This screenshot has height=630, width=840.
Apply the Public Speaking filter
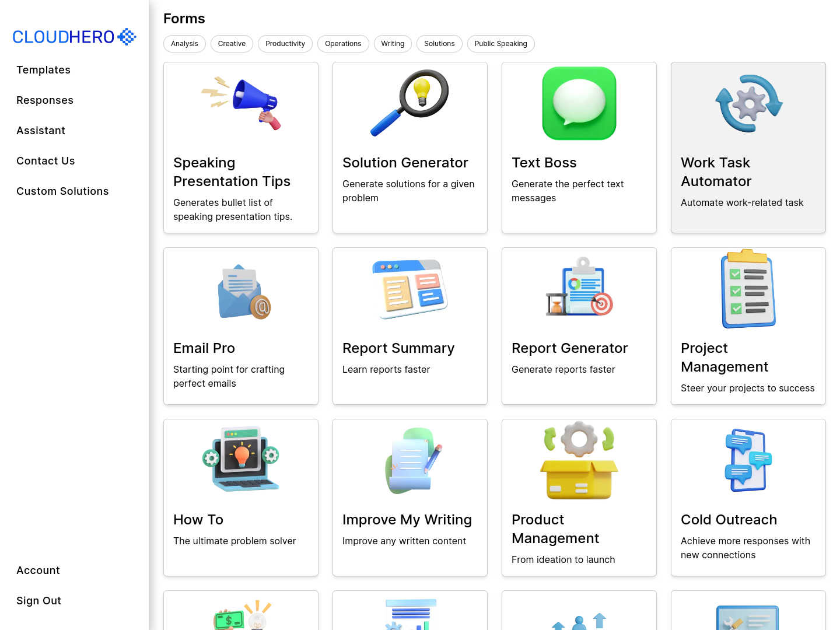pyautogui.click(x=501, y=44)
